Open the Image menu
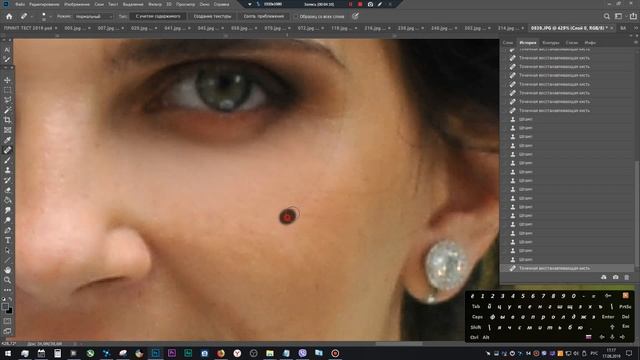Screen dimensions: 640x360 pos(77,4)
